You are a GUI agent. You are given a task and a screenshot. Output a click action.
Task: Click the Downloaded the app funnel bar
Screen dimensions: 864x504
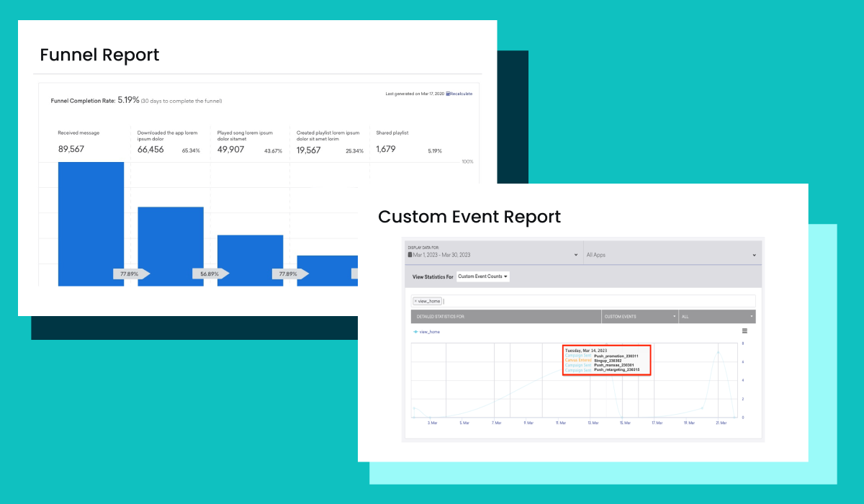coord(171,246)
